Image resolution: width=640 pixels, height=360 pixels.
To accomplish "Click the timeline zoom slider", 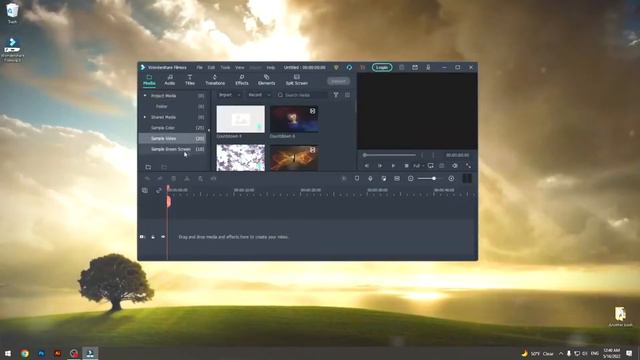I will point(431,178).
